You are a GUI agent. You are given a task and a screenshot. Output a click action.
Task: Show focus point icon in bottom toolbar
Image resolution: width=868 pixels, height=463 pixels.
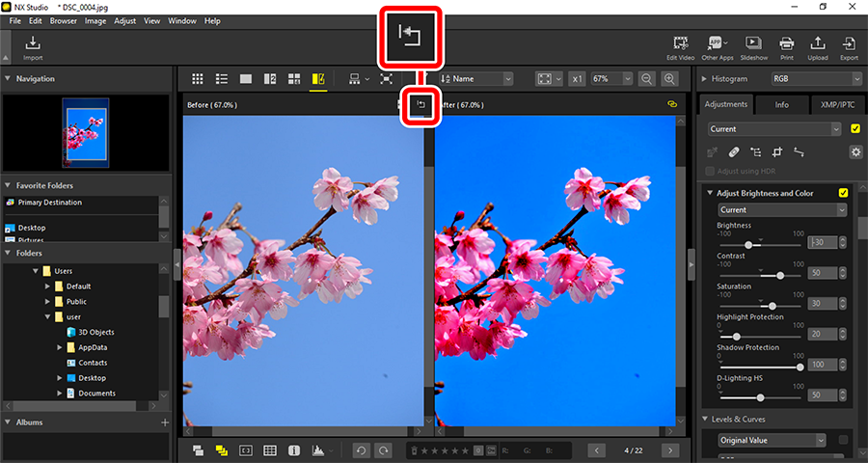(245, 450)
